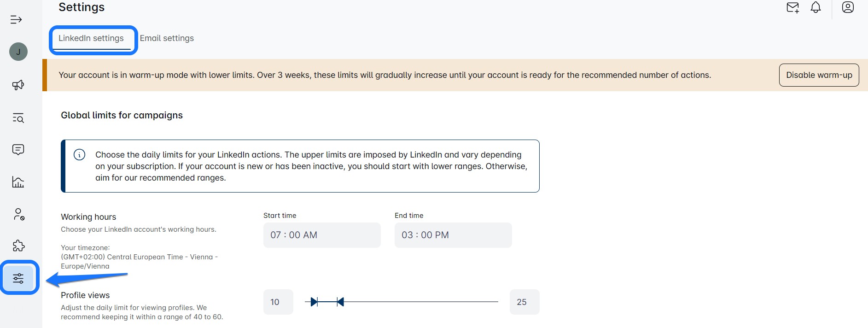Screen dimensions: 868x328
Task: Open the integrations puzzle icon
Action: click(18, 246)
